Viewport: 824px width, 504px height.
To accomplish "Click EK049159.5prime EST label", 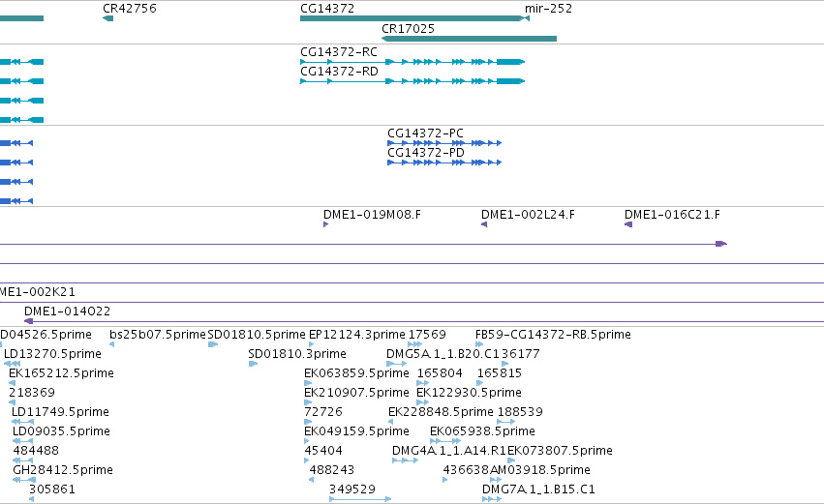I will [357, 431].
